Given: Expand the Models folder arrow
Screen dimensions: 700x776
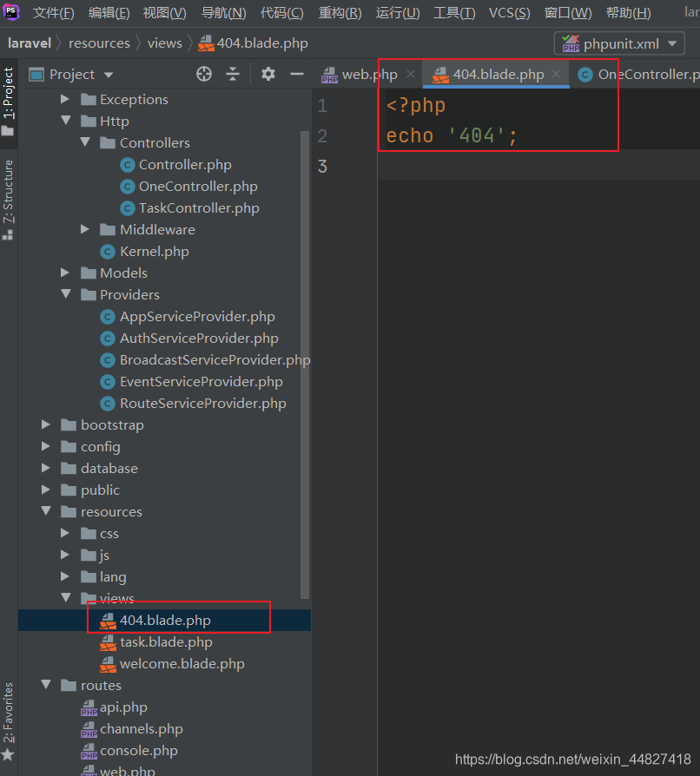Looking at the screenshot, I should tap(65, 273).
